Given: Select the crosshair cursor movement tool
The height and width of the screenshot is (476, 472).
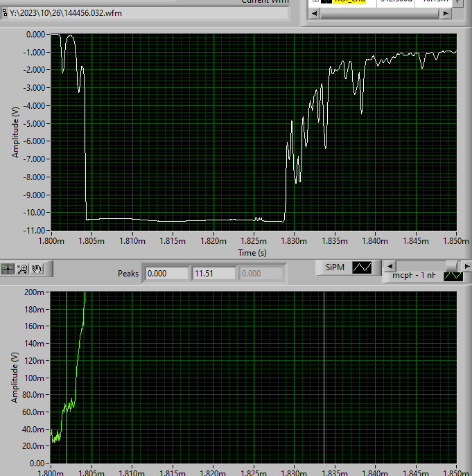Looking at the screenshot, I should click(x=8, y=269).
